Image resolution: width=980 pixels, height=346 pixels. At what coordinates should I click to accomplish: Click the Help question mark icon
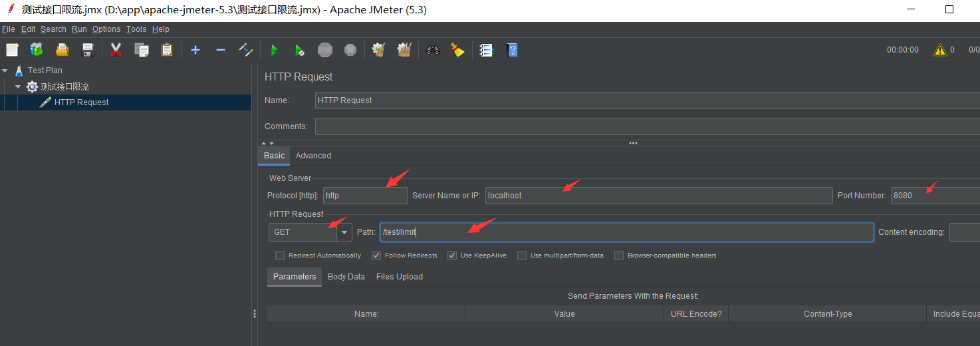click(x=511, y=50)
